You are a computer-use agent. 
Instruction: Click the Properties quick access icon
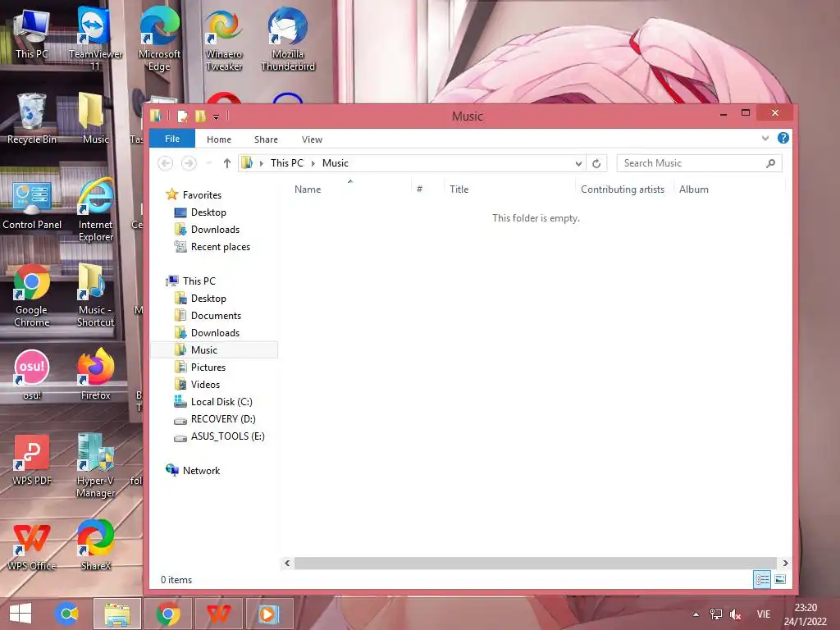tap(183, 116)
